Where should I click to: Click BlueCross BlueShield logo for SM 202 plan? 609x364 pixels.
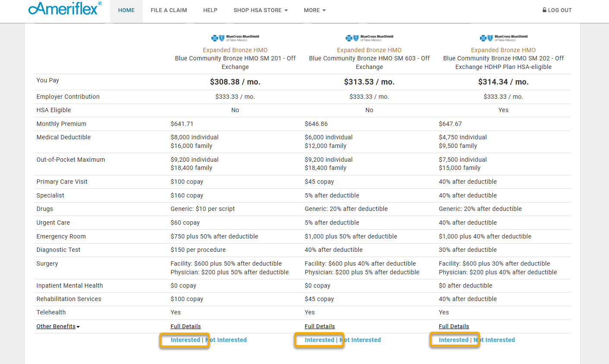(x=503, y=38)
